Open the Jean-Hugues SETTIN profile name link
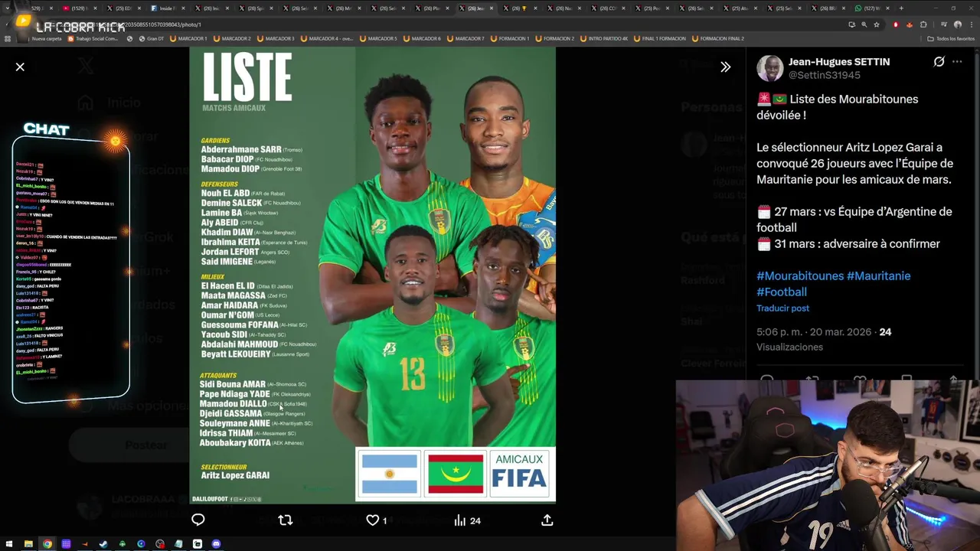The image size is (980, 551). coord(839,62)
